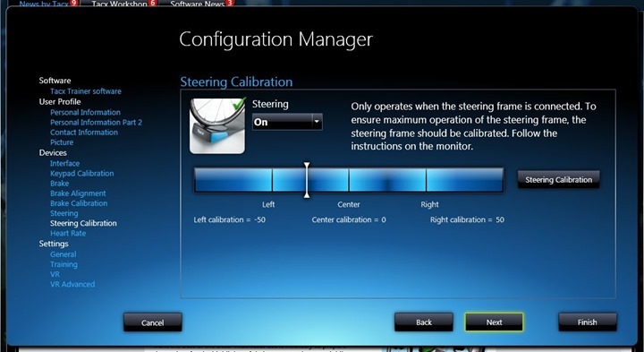The height and width of the screenshot is (352, 644).
Task: Open the Interface device page
Action: coord(65,163)
